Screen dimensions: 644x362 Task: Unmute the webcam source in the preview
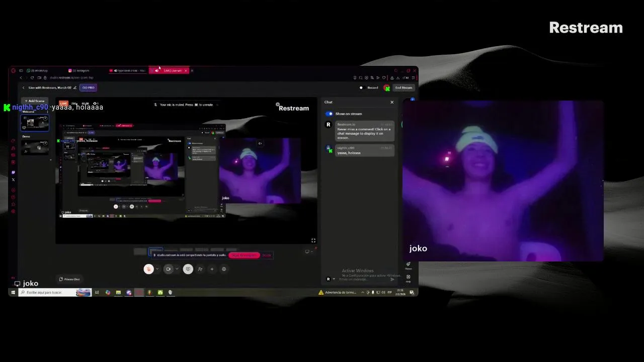click(260, 143)
